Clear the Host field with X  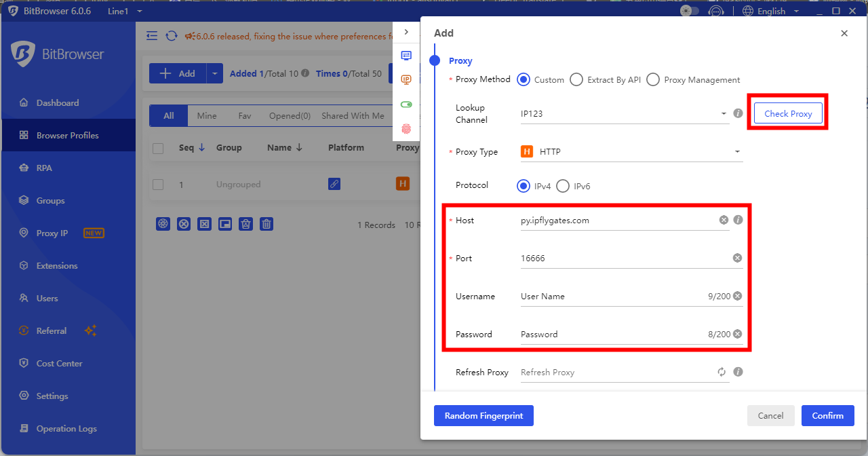724,220
